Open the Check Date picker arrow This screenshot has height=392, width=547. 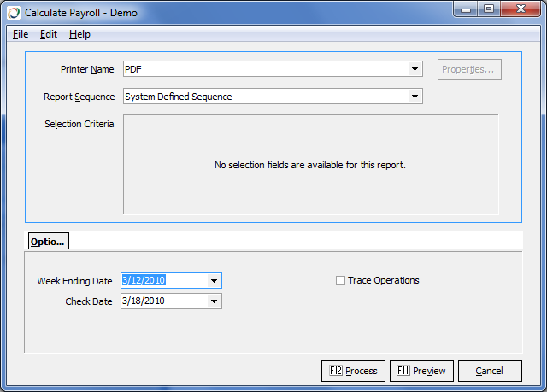pyautogui.click(x=214, y=301)
